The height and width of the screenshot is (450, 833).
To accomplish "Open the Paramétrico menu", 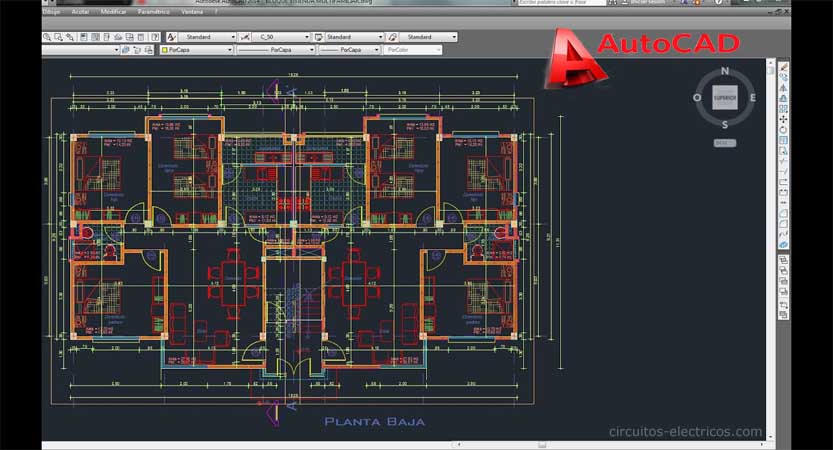I will click(x=153, y=12).
